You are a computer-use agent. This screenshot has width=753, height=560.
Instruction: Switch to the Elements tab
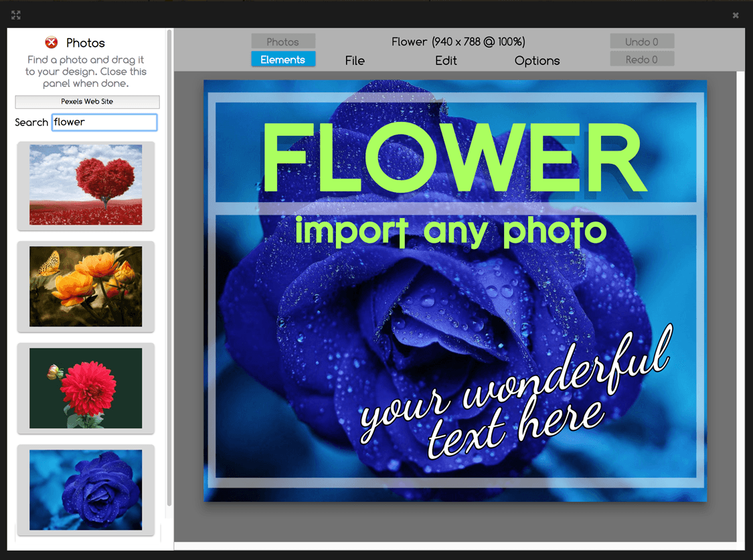click(283, 60)
